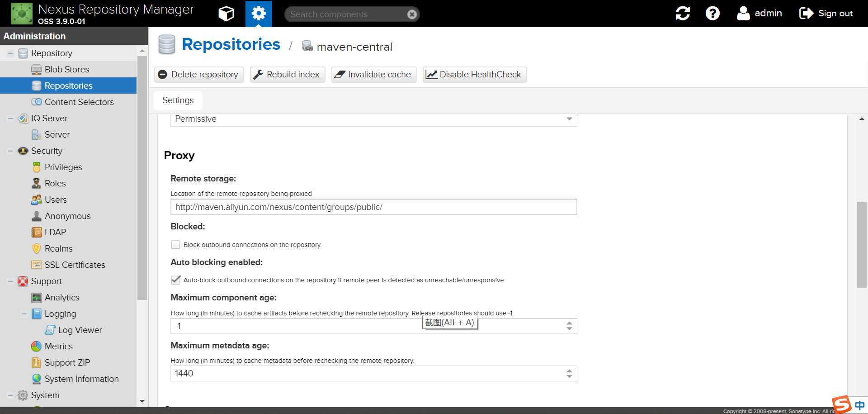Click the System Information globe icon

[x=36, y=379]
